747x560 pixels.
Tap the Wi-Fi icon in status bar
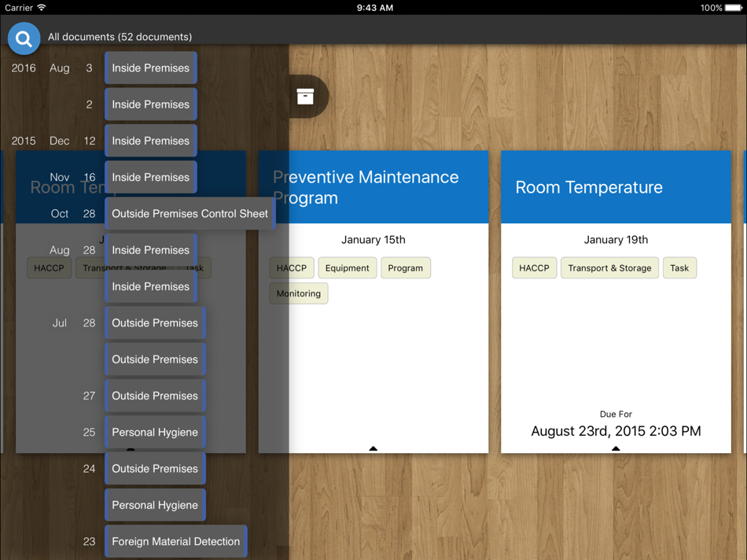[42, 7]
